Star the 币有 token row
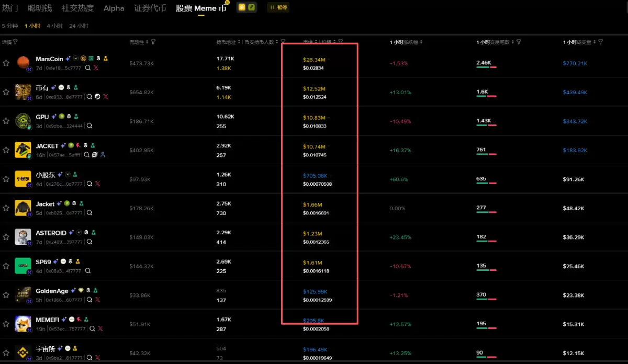628x364 pixels. click(6, 92)
